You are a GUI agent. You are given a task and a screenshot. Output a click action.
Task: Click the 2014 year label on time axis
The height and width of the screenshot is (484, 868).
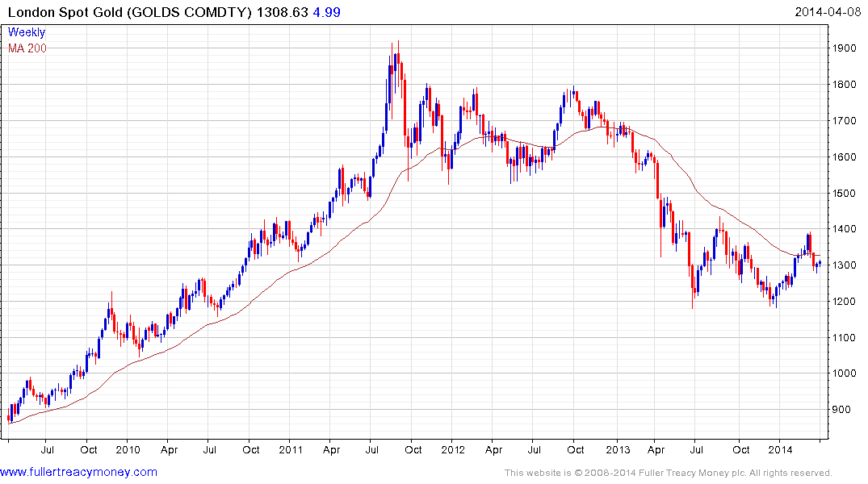(x=780, y=449)
